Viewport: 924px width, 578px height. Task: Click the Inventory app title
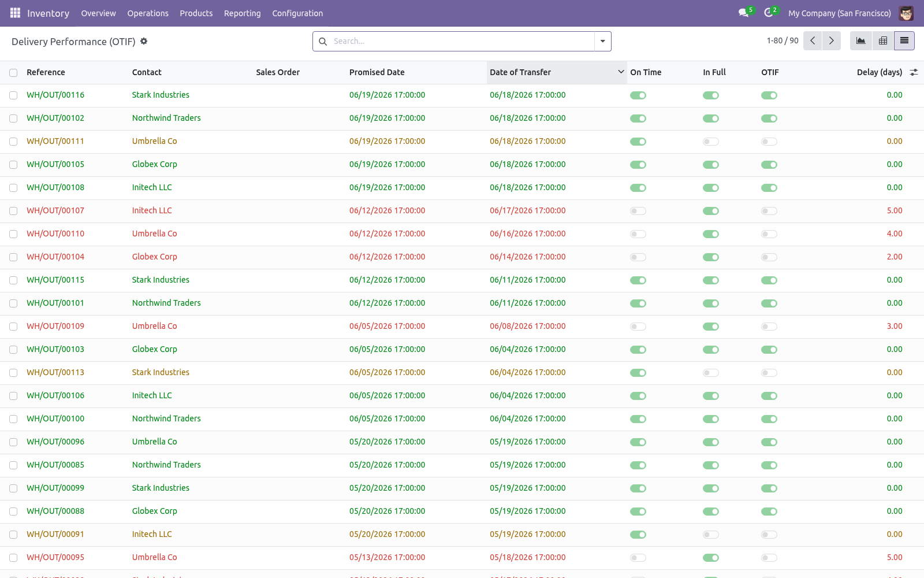[48, 13]
